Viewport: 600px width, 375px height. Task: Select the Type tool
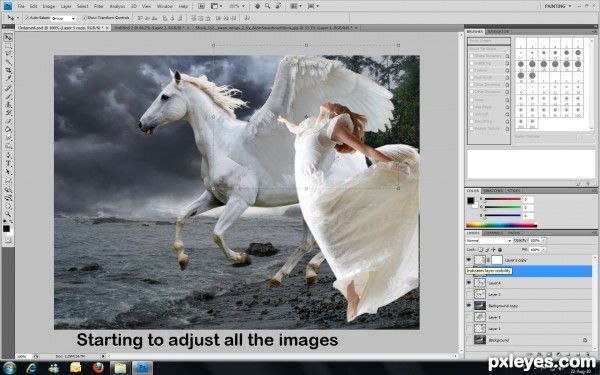click(x=8, y=164)
